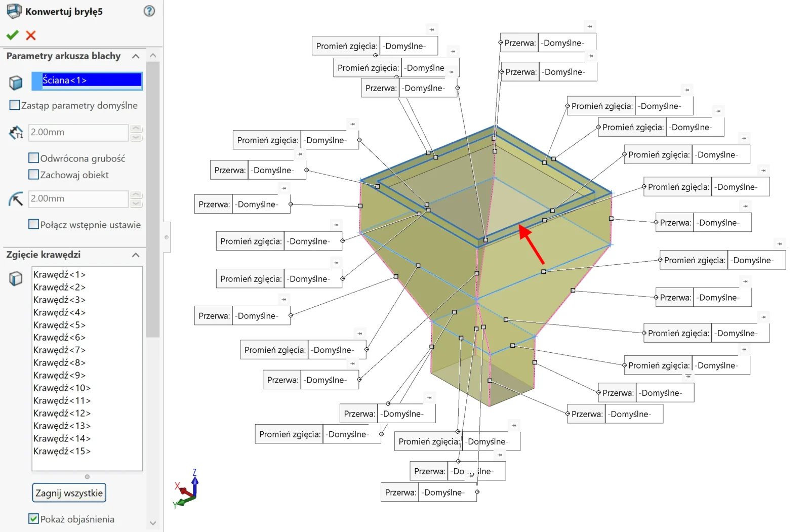Click the panel scroll-down arrow
The width and height of the screenshot is (810, 532).
[153, 523]
